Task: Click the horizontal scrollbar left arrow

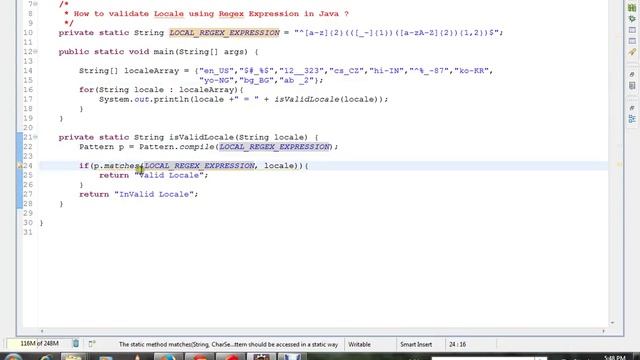Action: tap(42, 331)
